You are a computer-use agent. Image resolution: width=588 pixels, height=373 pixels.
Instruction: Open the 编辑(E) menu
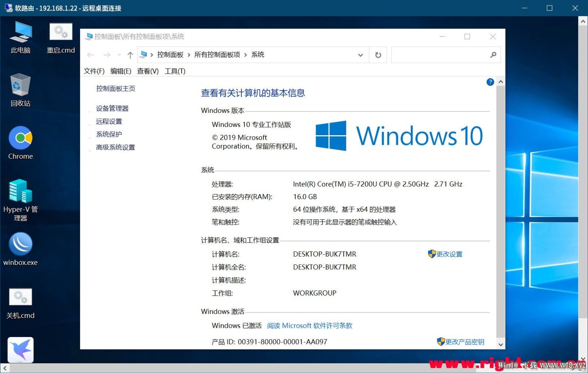(x=121, y=71)
